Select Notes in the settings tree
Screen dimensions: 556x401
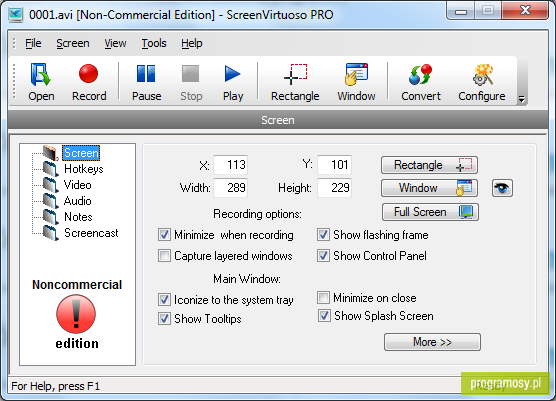78,217
